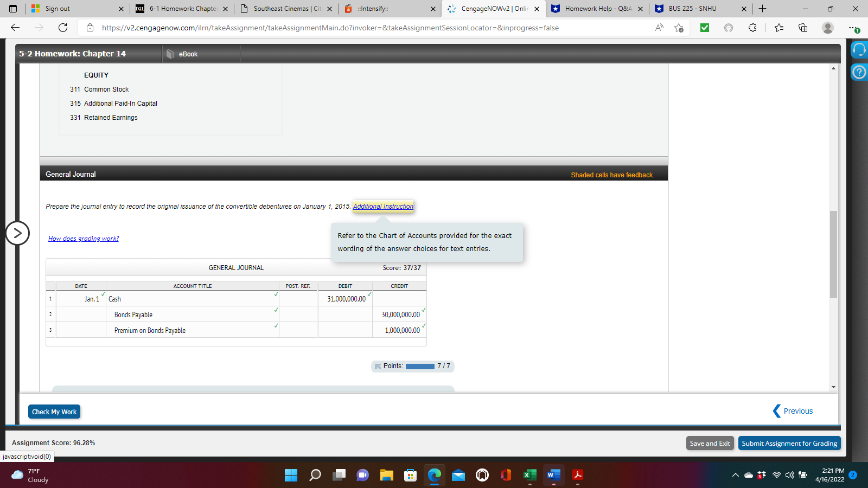868x488 pixels.
Task: Click the Check My Work button
Action: (x=54, y=412)
